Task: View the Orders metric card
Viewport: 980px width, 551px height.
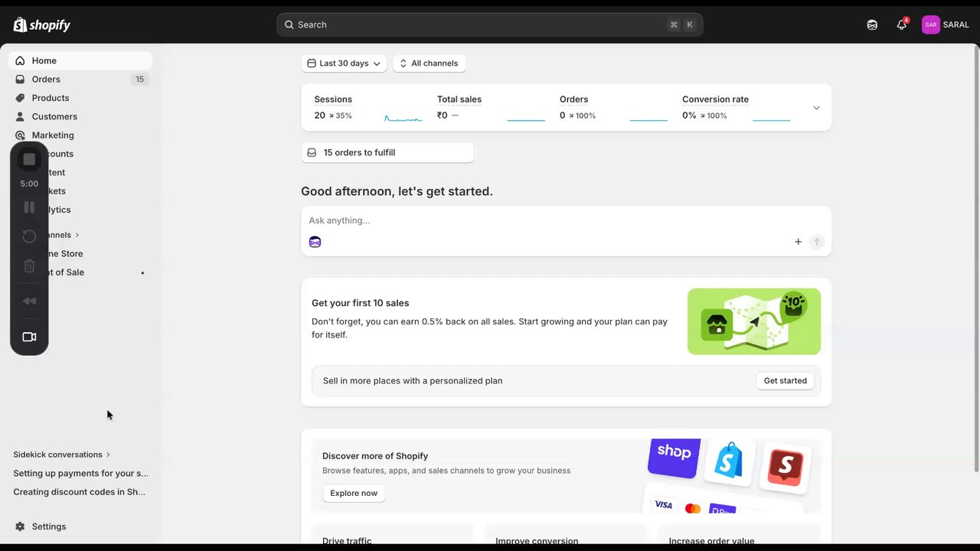Action: tap(613, 107)
